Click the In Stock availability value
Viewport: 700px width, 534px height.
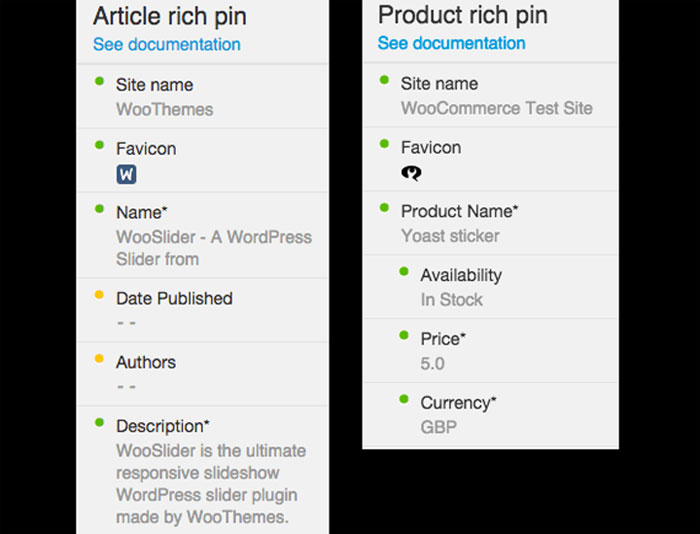[x=451, y=299]
